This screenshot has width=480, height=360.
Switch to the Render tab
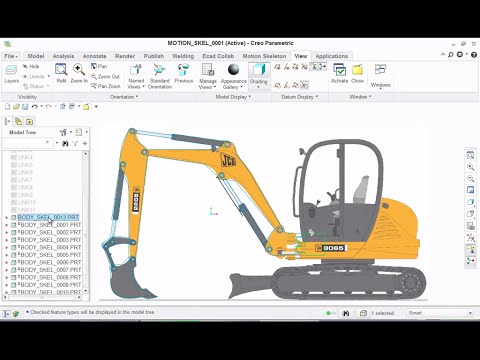(x=125, y=56)
